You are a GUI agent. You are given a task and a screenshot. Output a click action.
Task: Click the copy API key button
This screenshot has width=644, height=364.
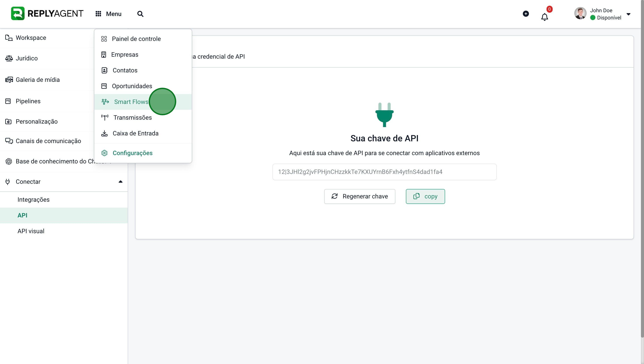tap(425, 196)
